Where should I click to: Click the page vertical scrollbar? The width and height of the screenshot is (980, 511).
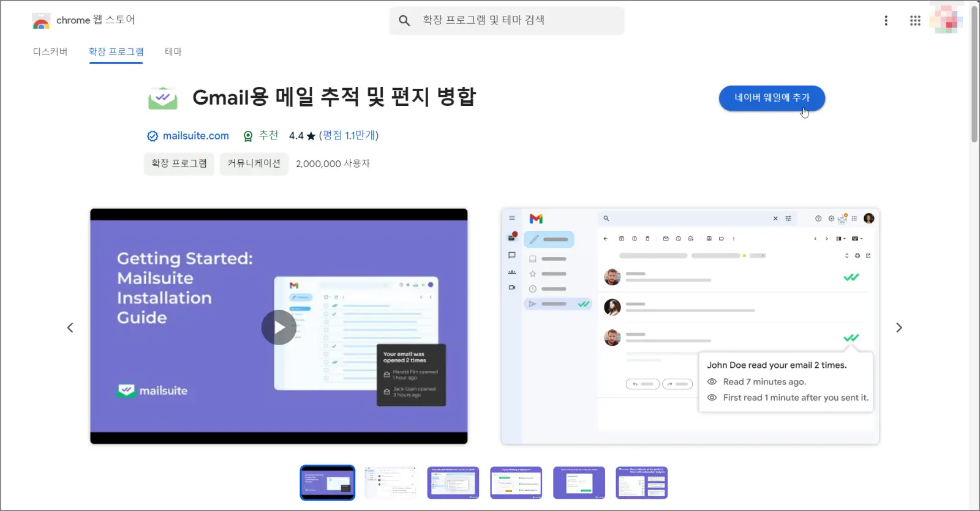pos(974,73)
